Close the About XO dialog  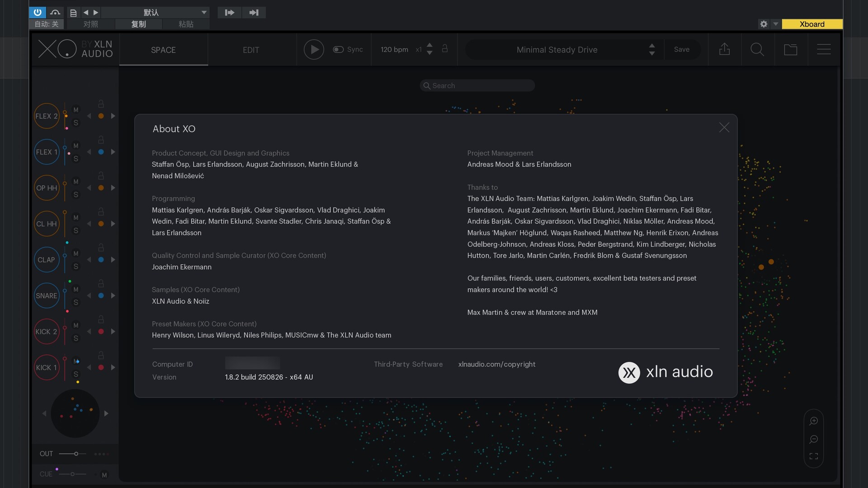tap(724, 128)
